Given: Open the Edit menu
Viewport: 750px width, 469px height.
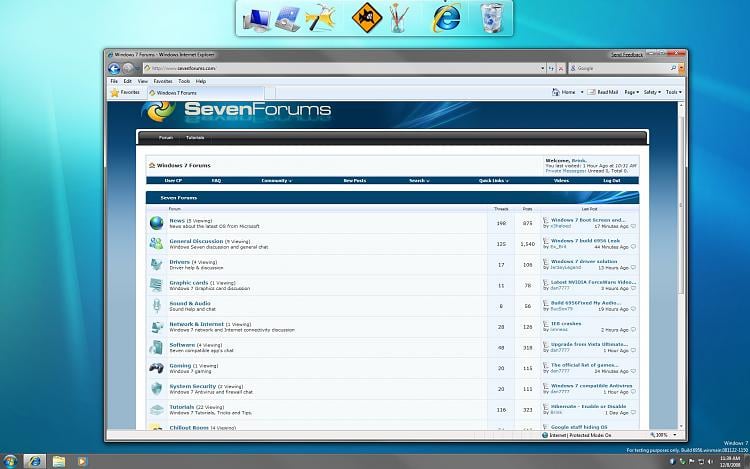Looking at the screenshot, I should pyautogui.click(x=127, y=81).
